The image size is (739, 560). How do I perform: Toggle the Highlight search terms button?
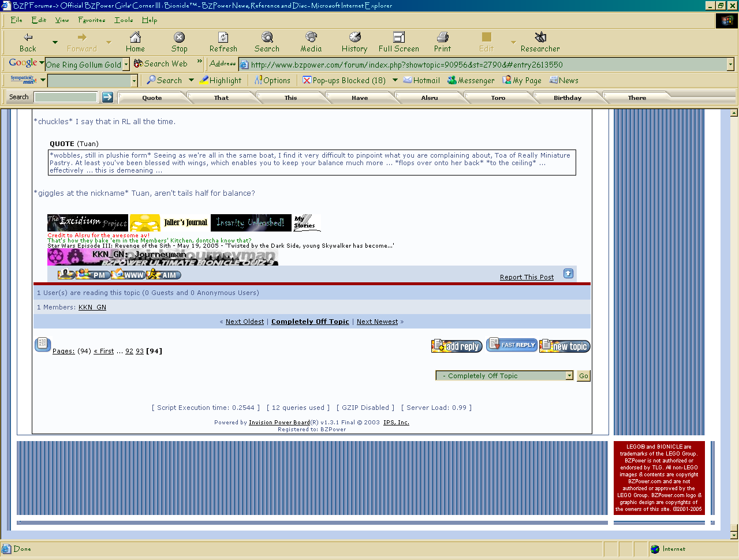[x=221, y=80]
